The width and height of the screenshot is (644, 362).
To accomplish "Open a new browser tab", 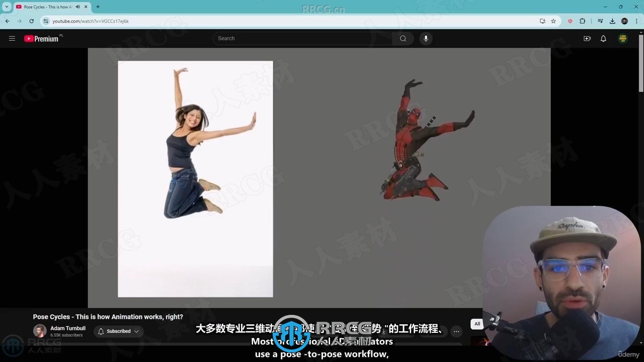I will (x=98, y=7).
